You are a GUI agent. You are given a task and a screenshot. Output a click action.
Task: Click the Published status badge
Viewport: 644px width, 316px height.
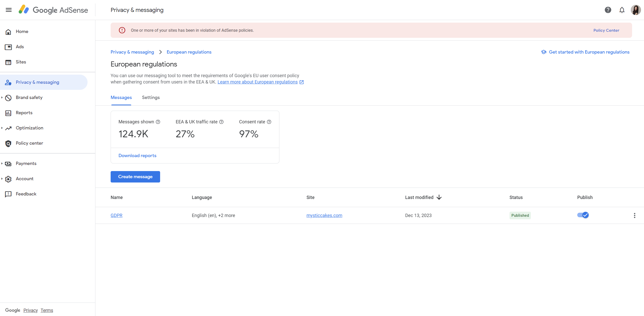click(520, 215)
